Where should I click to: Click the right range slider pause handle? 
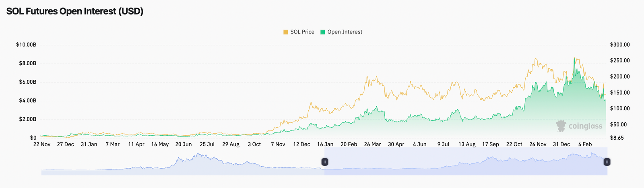pyautogui.click(x=607, y=162)
